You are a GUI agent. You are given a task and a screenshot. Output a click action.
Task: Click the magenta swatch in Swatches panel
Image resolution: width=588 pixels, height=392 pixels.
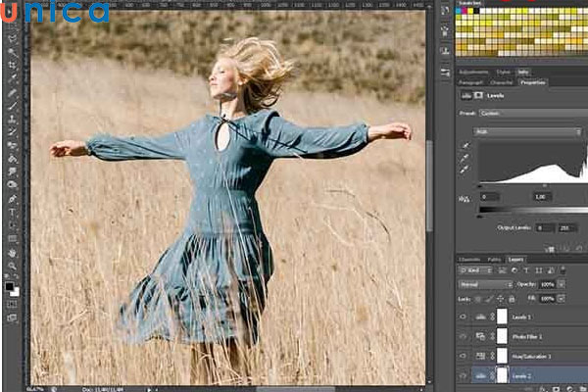pyautogui.click(x=465, y=11)
